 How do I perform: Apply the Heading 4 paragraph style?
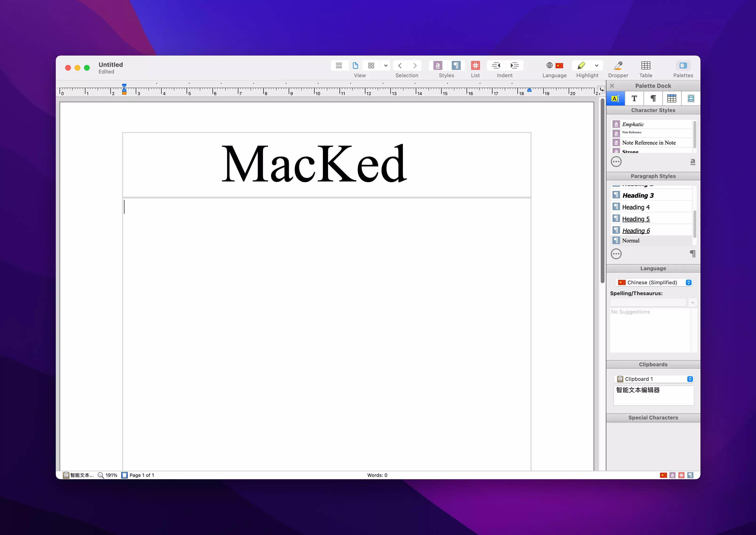[636, 207]
